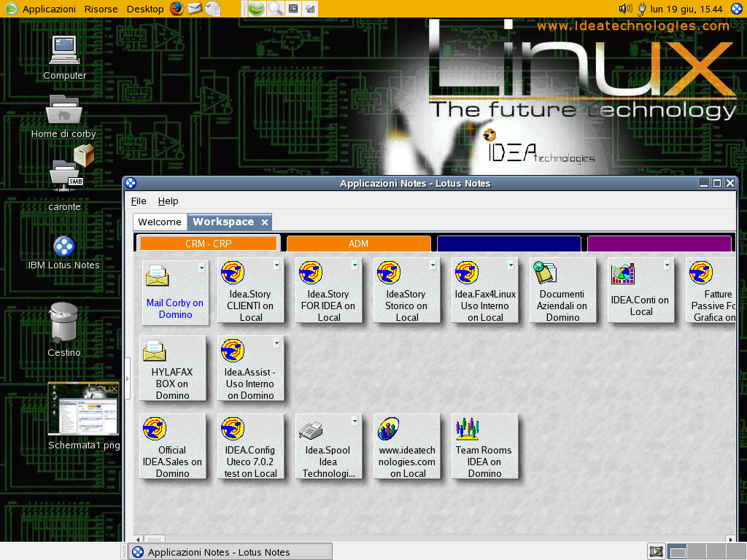Click the Lotus Notes taskbar button
Image resolution: width=747 pixels, height=560 pixels.
tap(231, 552)
